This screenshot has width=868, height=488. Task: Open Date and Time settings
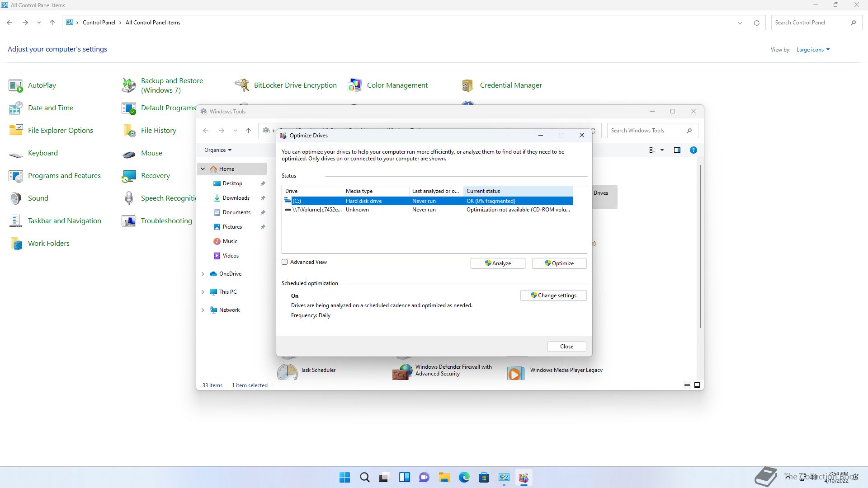coord(41,108)
